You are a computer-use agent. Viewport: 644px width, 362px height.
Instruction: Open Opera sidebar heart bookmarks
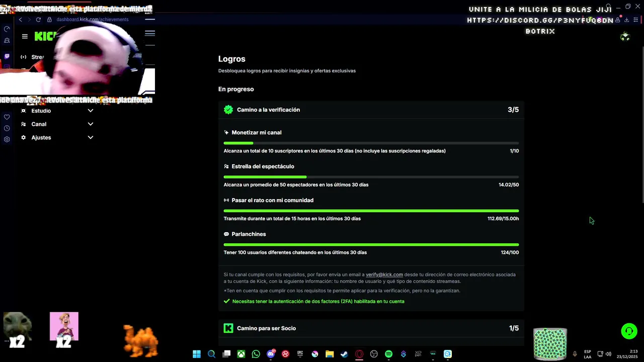[7, 117]
